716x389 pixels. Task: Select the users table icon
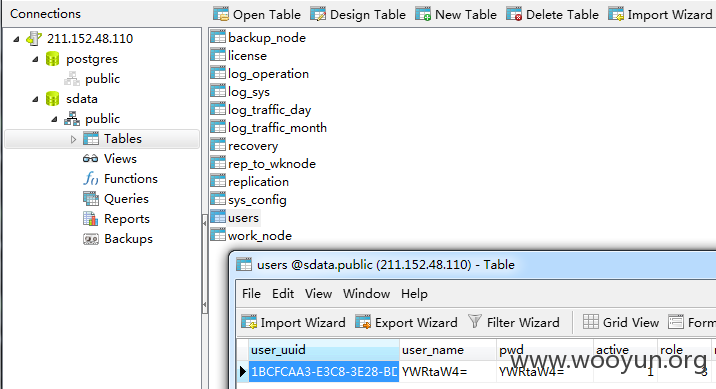[218, 217]
